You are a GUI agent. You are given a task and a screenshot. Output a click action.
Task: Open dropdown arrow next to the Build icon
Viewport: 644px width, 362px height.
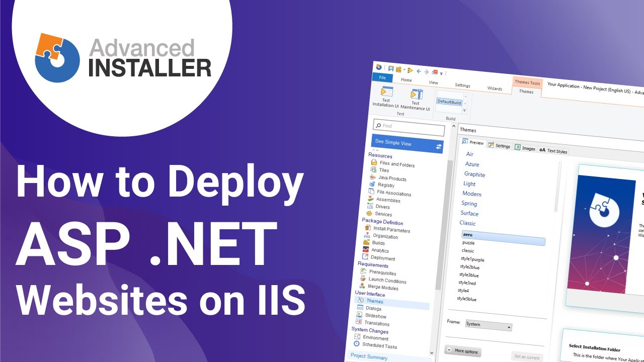click(405, 69)
